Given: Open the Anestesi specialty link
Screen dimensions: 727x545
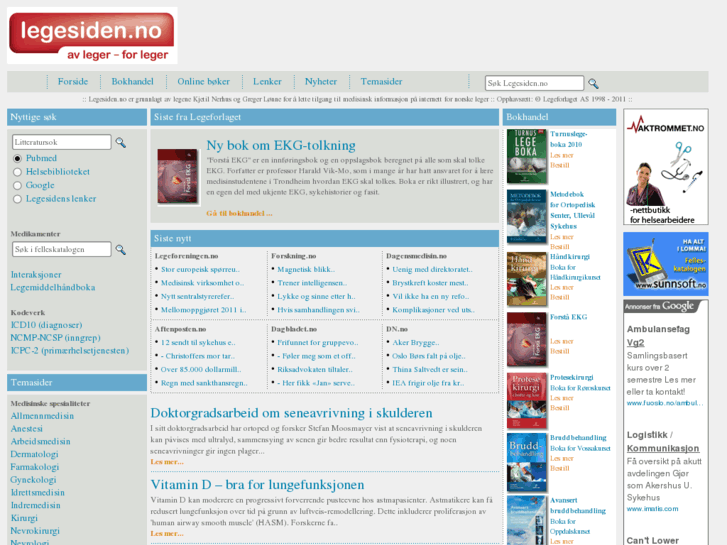Looking at the screenshot, I should (x=26, y=429).
